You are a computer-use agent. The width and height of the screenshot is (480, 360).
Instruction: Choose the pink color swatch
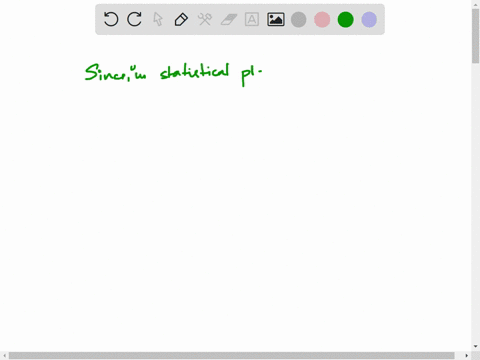click(x=322, y=19)
